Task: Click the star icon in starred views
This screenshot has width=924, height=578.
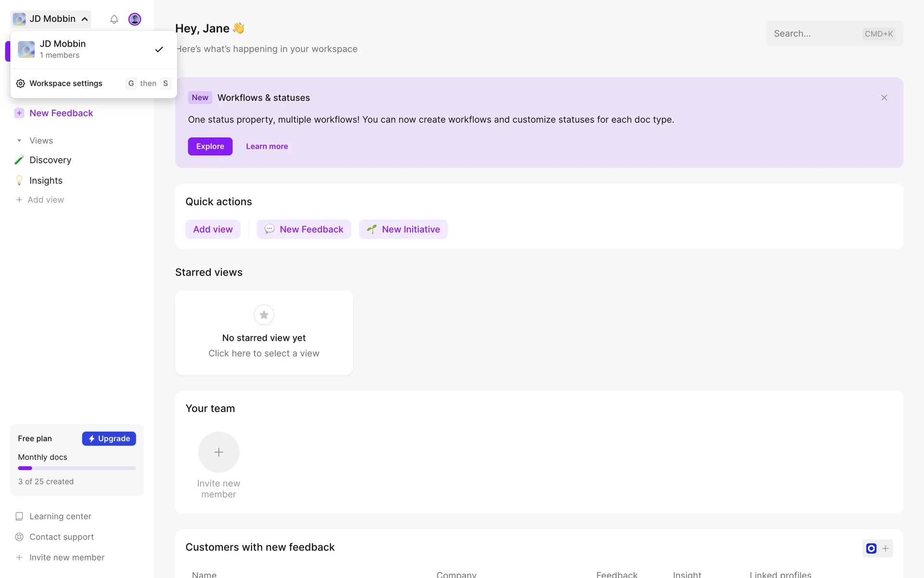Action: [264, 315]
